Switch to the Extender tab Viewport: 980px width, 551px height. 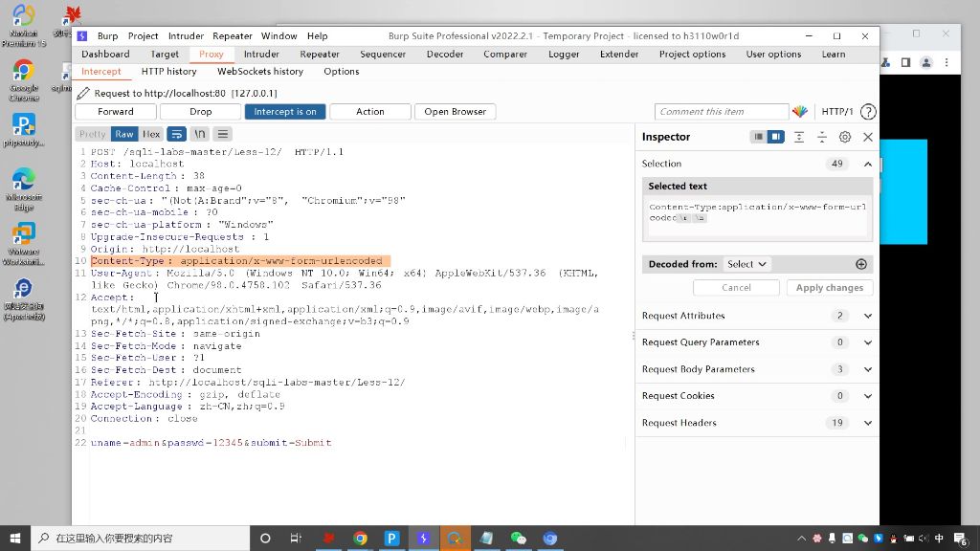pos(619,54)
